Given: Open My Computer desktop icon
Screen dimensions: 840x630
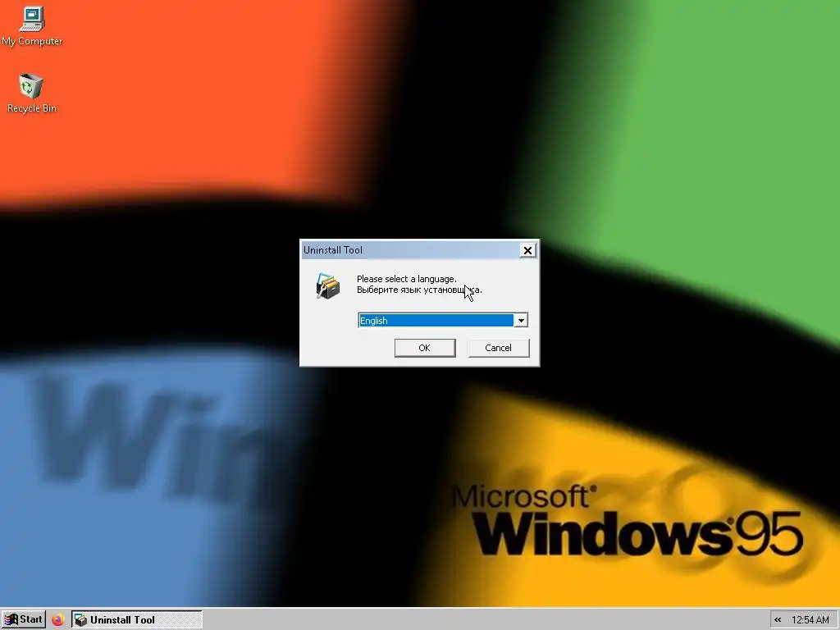Looking at the screenshot, I should point(32,25).
